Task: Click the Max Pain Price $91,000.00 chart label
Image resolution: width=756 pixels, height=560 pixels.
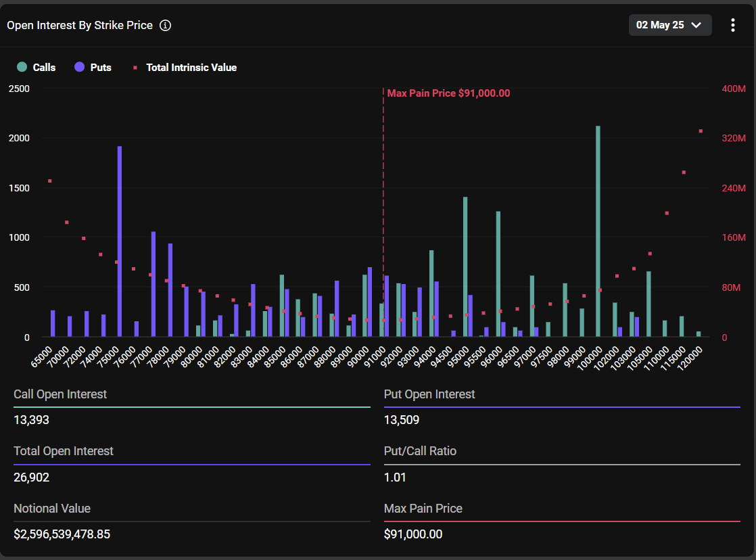Action: coord(448,93)
